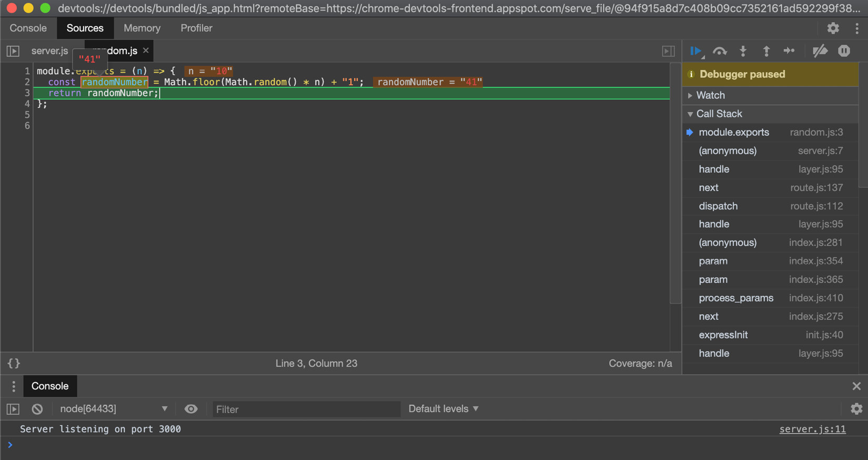Viewport: 868px width, 460px height.
Task: Click highlighted randomNumber variable in code
Action: (115, 82)
